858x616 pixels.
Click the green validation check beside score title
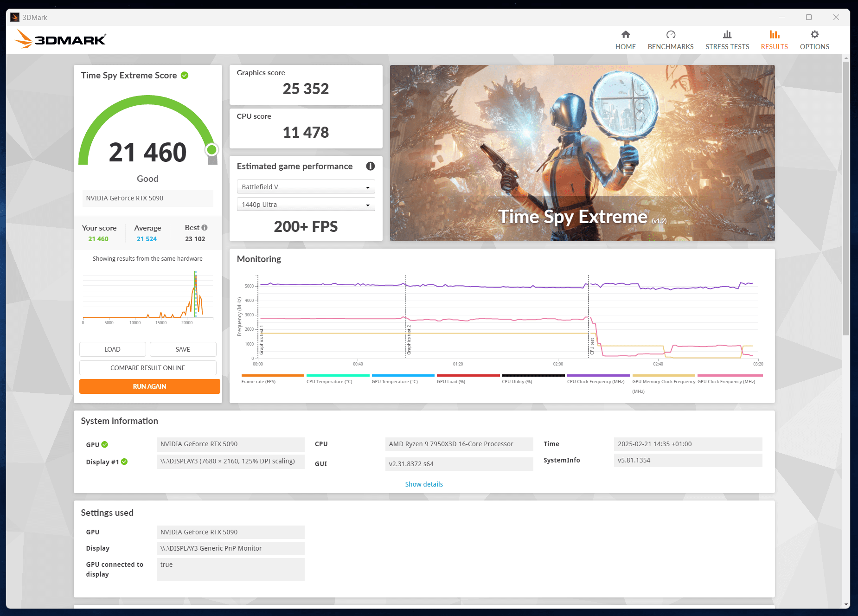(185, 75)
